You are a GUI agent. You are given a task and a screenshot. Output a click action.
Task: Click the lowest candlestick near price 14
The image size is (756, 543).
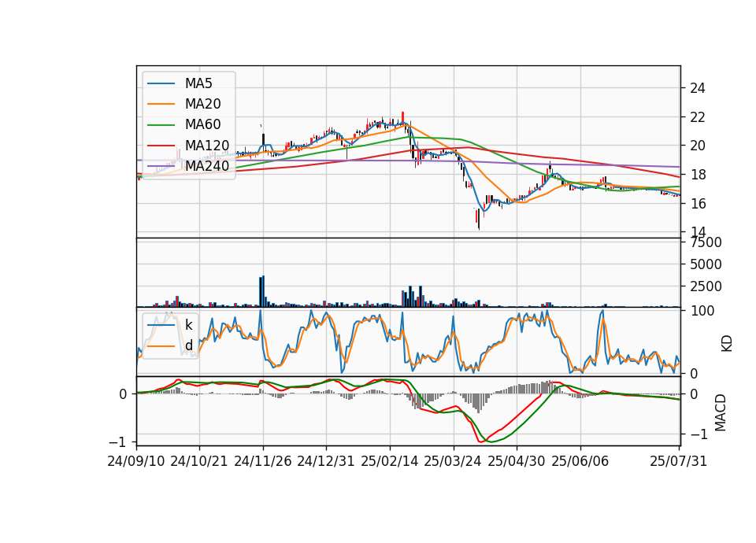[x=479, y=220]
